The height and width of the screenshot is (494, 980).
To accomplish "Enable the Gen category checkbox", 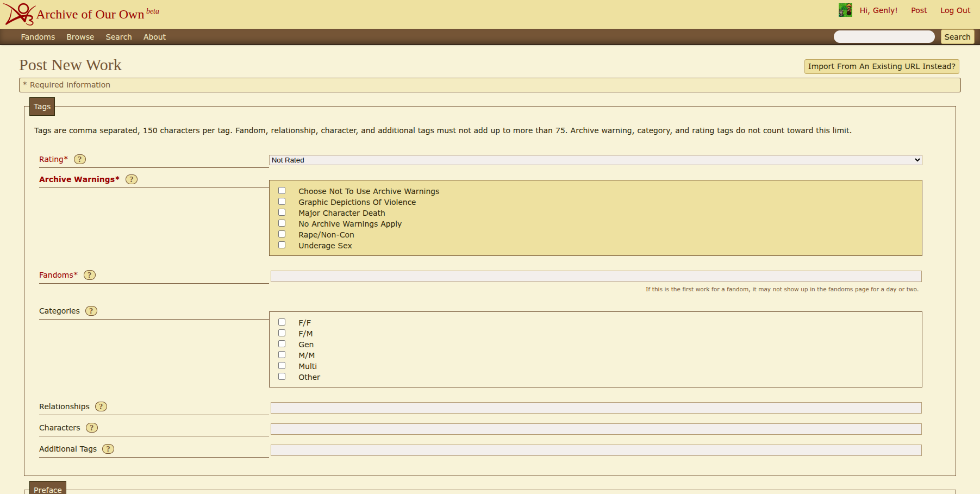I will (x=282, y=344).
